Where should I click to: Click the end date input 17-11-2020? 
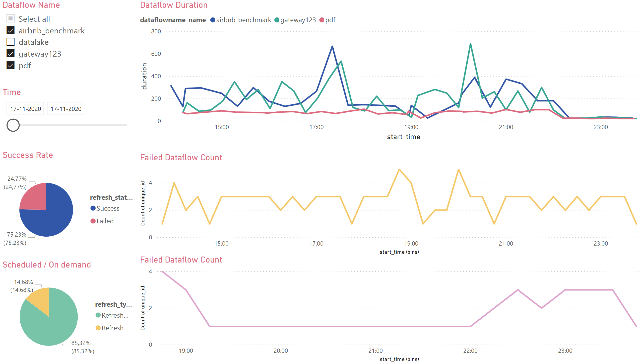coord(65,108)
